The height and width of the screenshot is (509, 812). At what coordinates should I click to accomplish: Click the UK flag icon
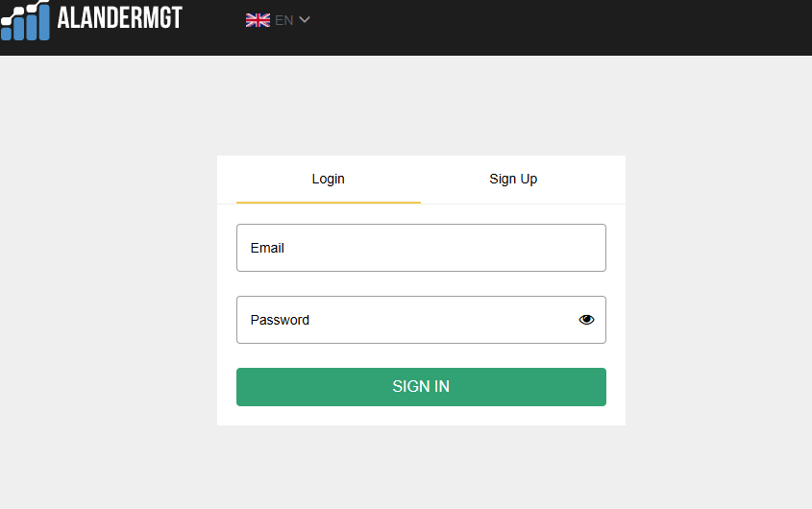(x=258, y=20)
